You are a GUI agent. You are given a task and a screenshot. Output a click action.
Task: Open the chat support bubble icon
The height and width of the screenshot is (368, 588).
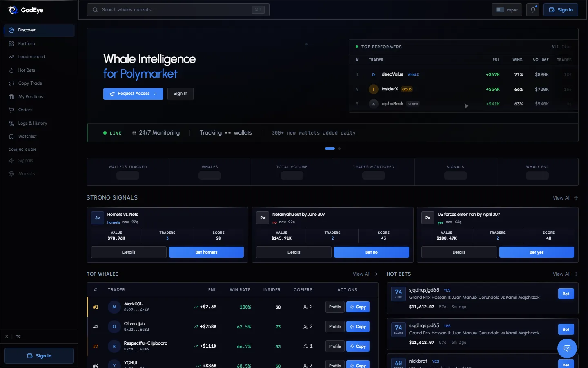click(567, 348)
